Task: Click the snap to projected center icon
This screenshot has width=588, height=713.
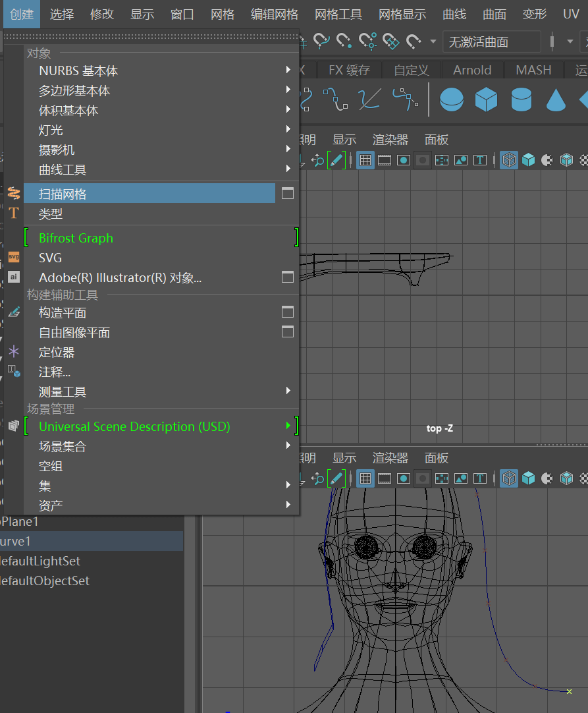Action: pyautogui.click(x=367, y=42)
